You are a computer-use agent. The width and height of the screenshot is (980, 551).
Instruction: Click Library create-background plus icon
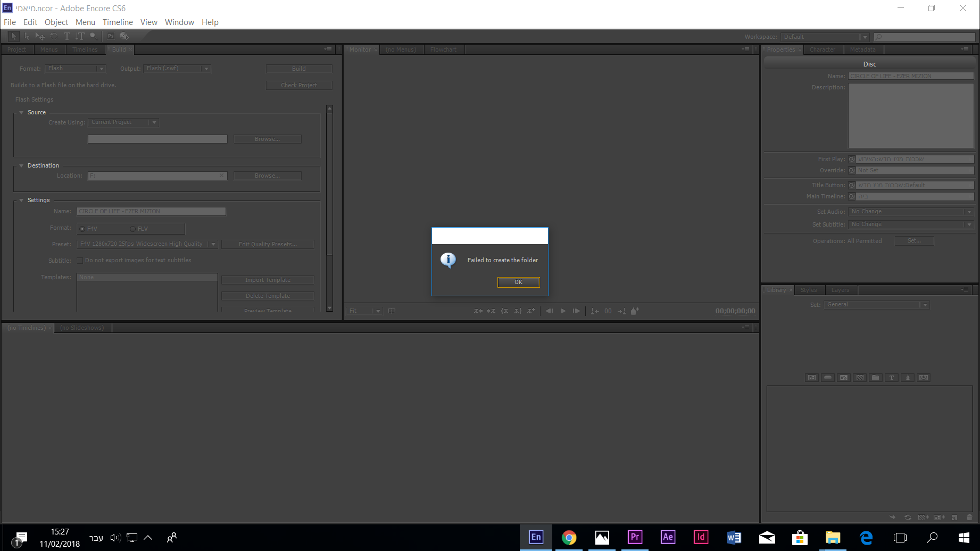tap(924, 517)
